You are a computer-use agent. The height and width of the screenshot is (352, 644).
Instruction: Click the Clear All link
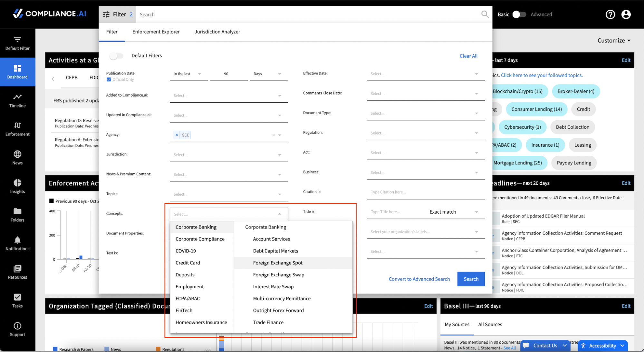click(x=468, y=56)
